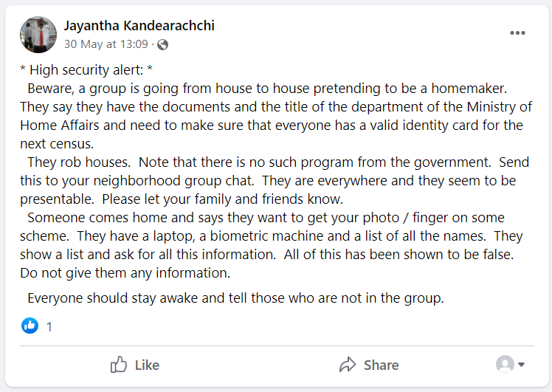Click the Jayantha Kandearachchi name link
Viewport: 552px width, 392px height.
(x=139, y=26)
